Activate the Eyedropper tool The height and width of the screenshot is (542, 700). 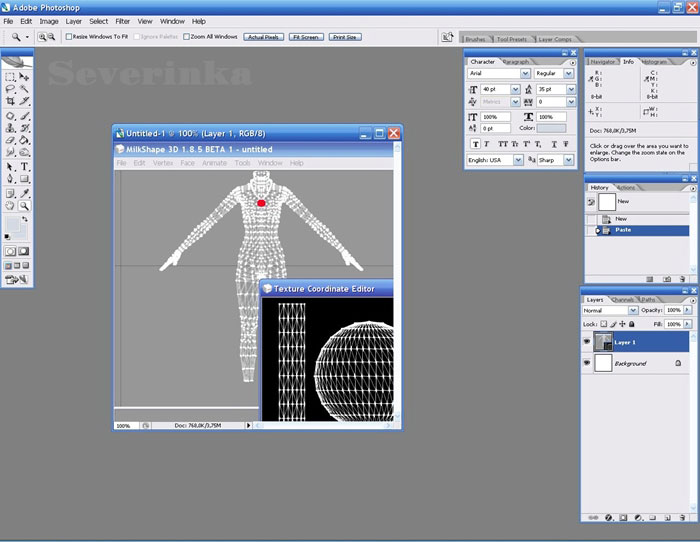tap(24, 193)
